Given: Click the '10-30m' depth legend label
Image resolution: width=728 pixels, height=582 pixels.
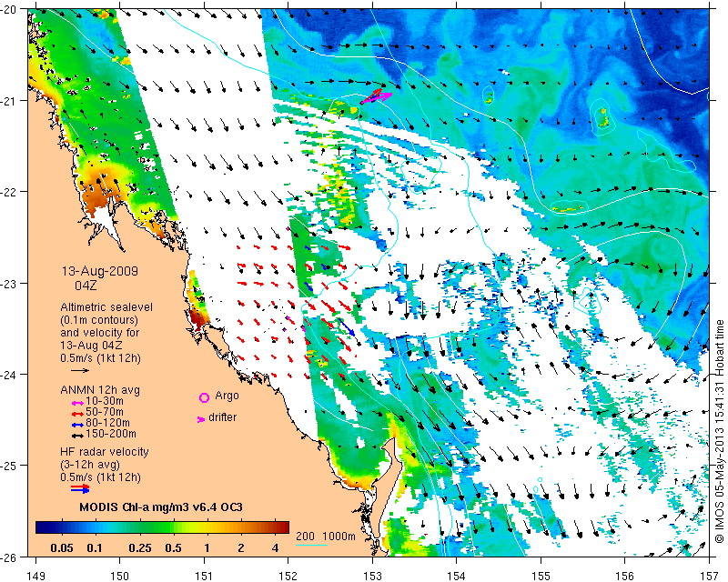Looking at the screenshot, I should [105, 401].
